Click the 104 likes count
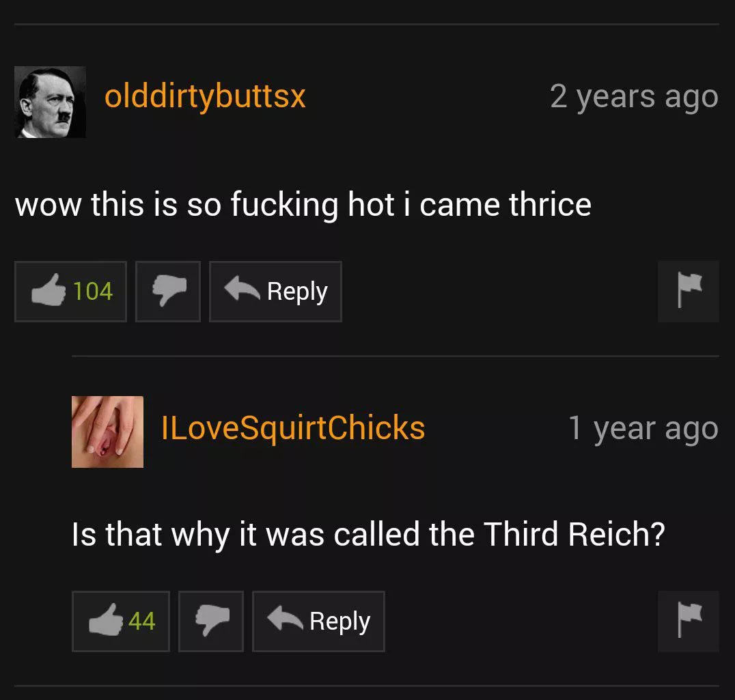735x700 pixels. [x=93, y=292]
